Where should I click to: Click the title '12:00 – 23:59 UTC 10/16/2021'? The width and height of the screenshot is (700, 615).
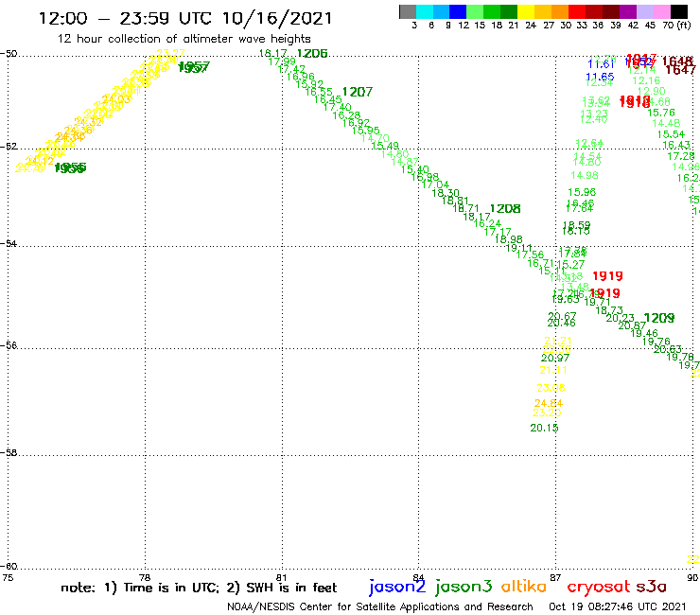(185, 18)
